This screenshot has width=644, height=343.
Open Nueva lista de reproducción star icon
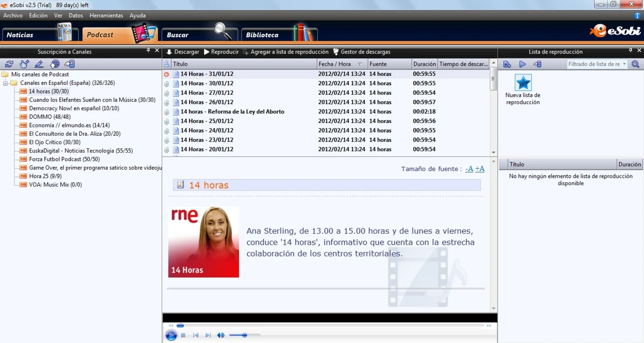[523, 82]
